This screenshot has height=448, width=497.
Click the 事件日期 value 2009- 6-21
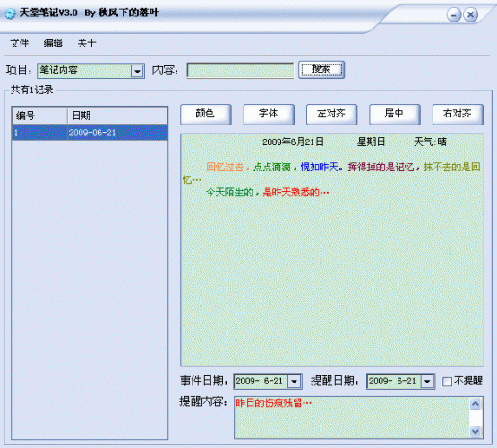(260, 381)
